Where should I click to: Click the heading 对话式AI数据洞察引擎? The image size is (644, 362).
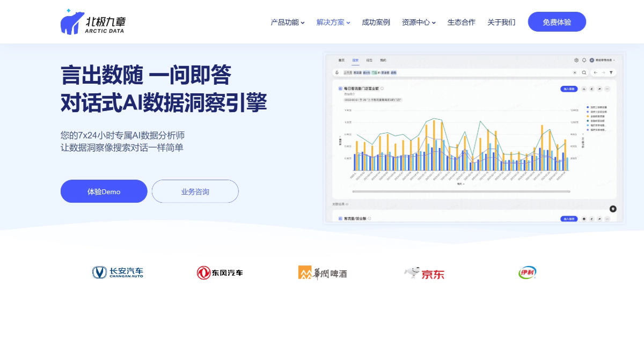[x=164, y=102]
